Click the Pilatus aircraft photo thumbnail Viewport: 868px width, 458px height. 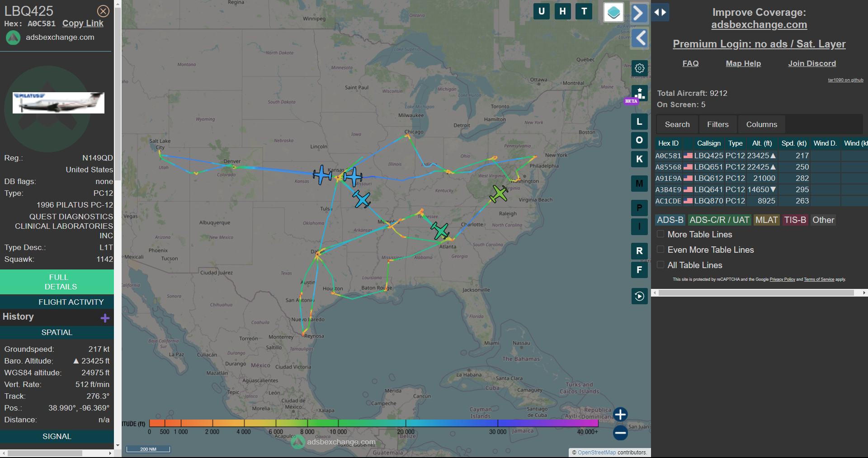tap(58, 103)
